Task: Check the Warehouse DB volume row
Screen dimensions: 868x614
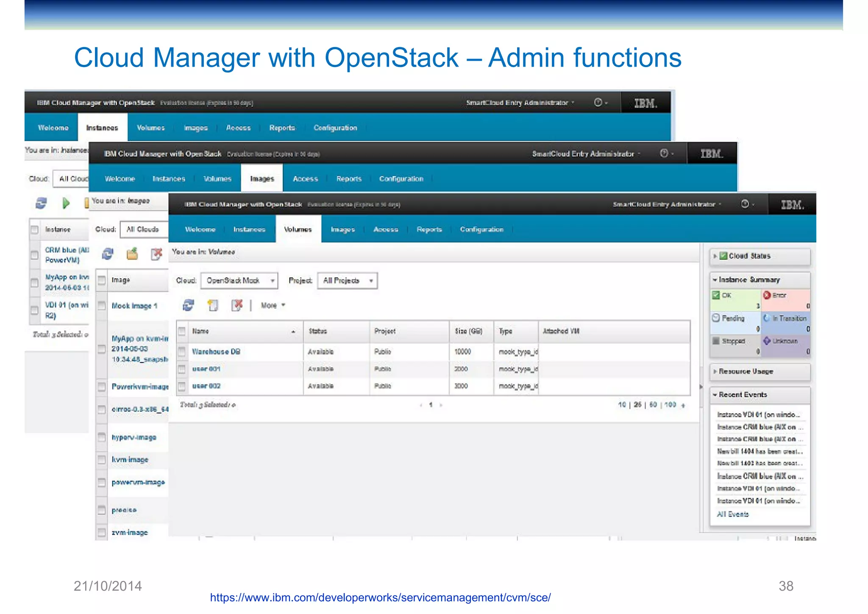Action: (182, 352)
